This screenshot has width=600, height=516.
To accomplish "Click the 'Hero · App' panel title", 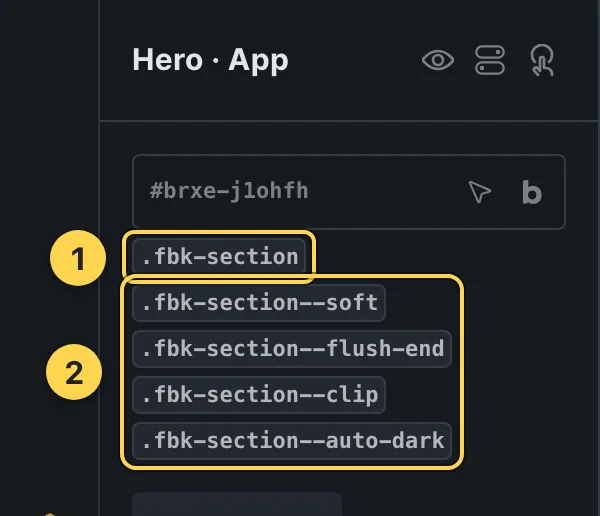I will pyautogui.click(x=210, y=60).
